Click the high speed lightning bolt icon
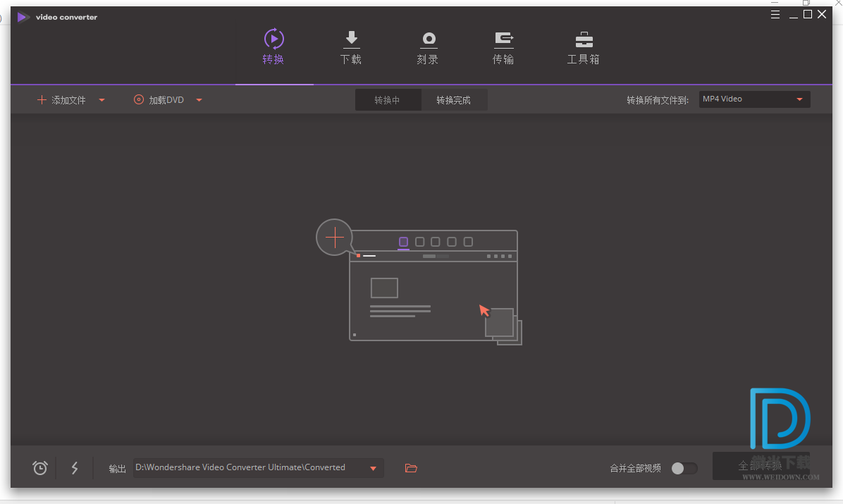 (x=75, y=467)
